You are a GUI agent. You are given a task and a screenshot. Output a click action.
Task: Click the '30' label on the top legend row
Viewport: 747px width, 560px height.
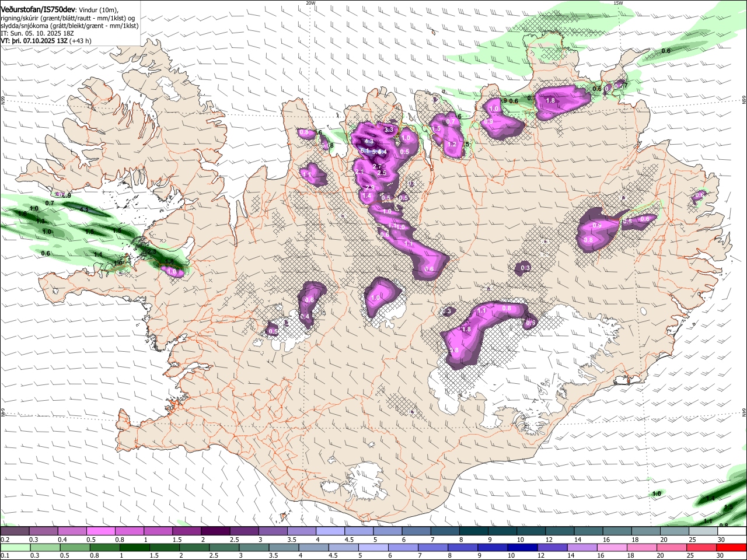(x=721, y=540)
